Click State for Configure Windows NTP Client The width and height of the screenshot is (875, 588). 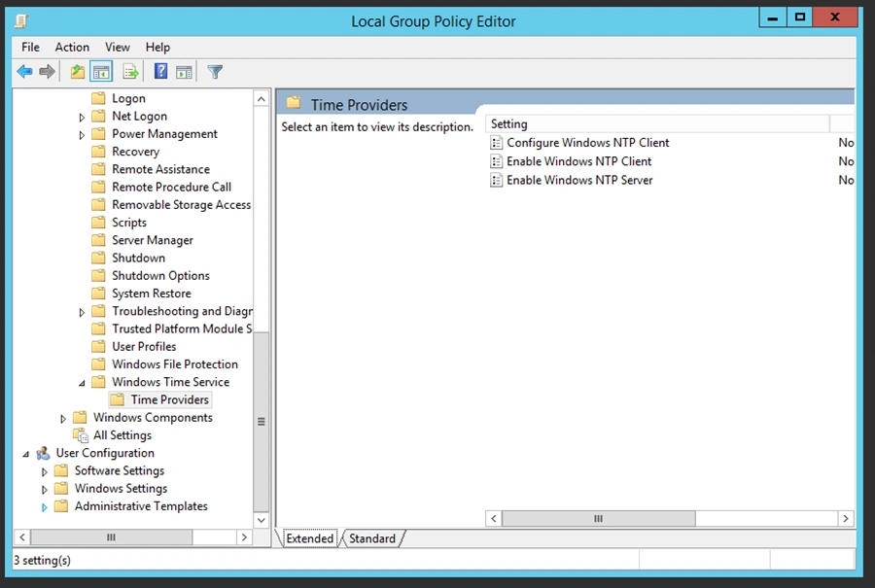(x=846, y=143)
